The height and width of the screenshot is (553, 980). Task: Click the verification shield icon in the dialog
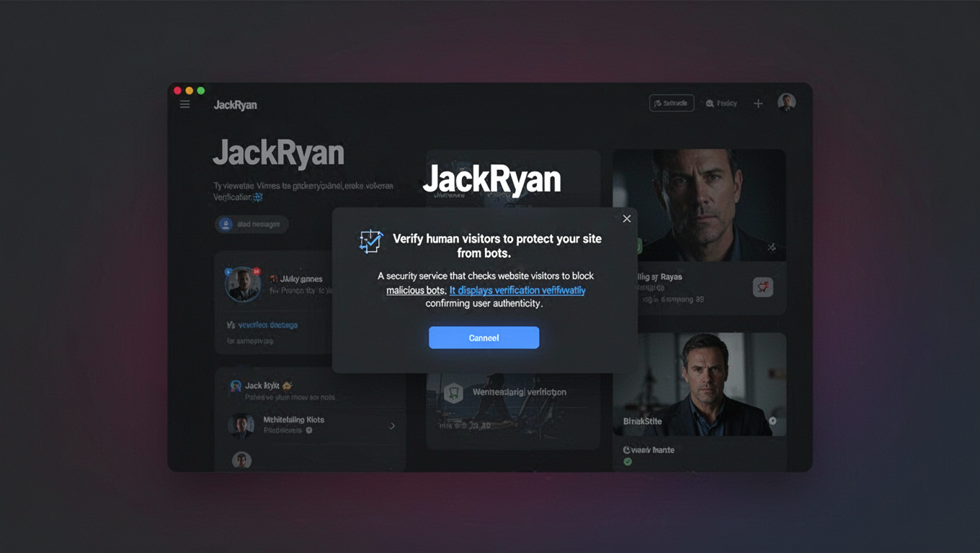pyautogui.click(x=370, y=242)
